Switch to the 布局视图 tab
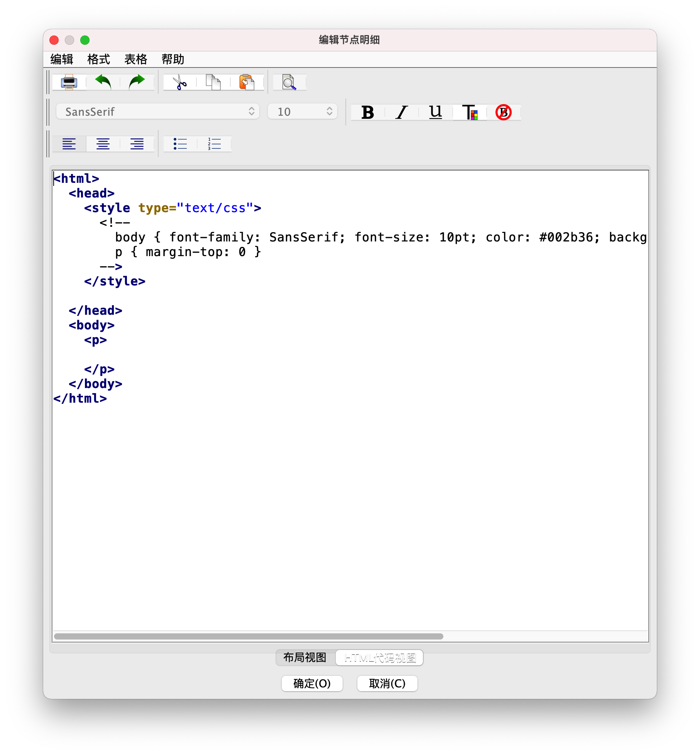 [305, 658]
